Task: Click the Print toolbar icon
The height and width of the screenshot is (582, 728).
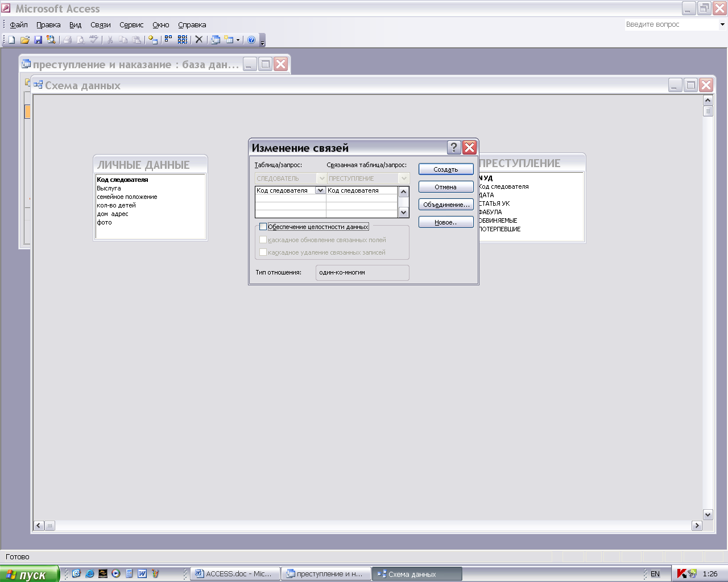Action: click(67, 40)
